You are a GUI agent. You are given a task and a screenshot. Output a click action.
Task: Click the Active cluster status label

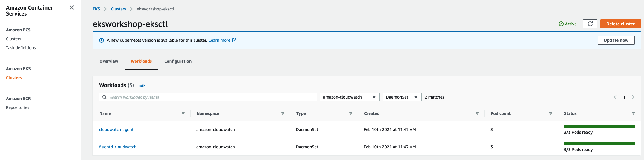(x=571, y=24)
